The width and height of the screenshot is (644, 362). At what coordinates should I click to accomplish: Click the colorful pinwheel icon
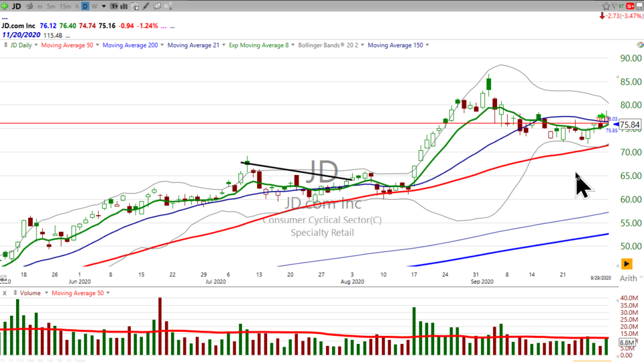640,44
